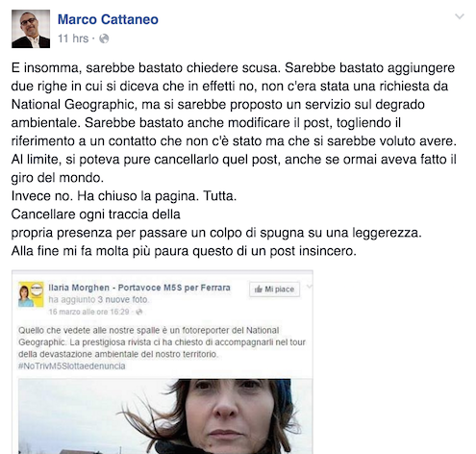This screenshot has height=454, width=476.
Task: Click the thumbs-up icon inside 'Mi piace'
Action: pos(259,290)
